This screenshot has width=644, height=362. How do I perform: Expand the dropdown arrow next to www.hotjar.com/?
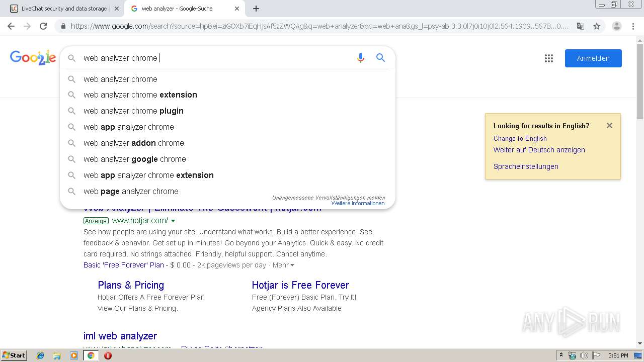click(173, 221)
